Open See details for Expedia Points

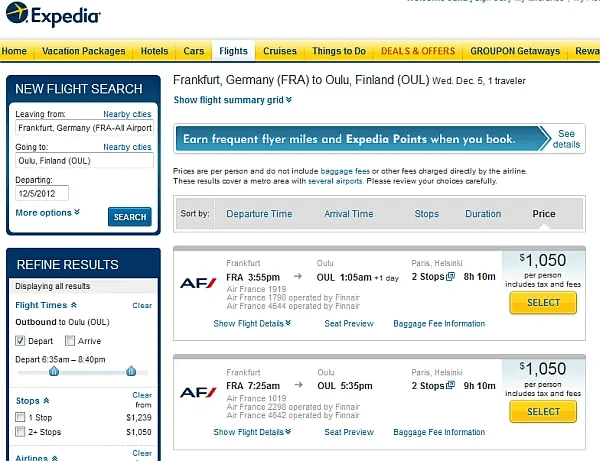coord(566,139)
